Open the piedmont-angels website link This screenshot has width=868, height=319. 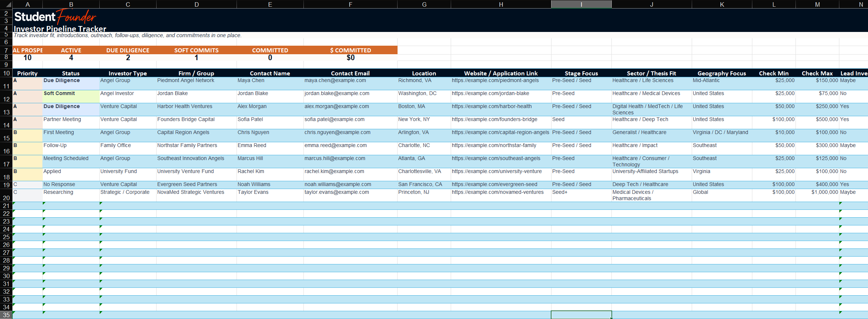tap(495, 81)
